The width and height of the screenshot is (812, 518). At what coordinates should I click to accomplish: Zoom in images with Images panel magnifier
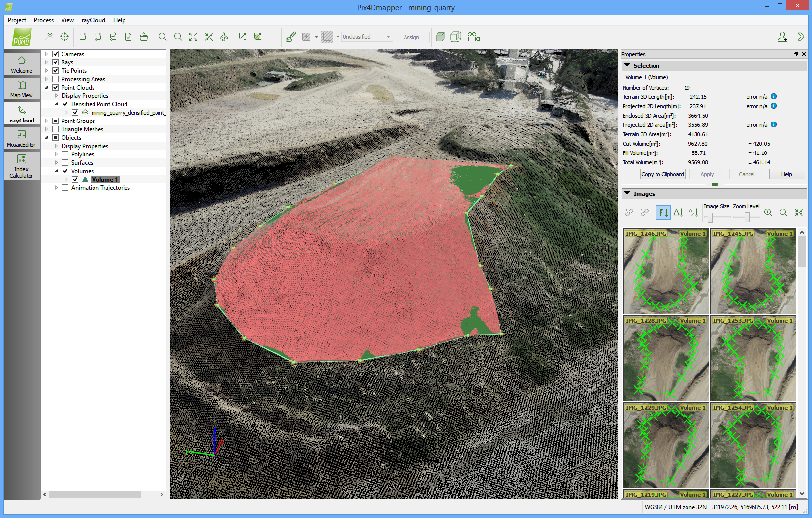(768, 213)
